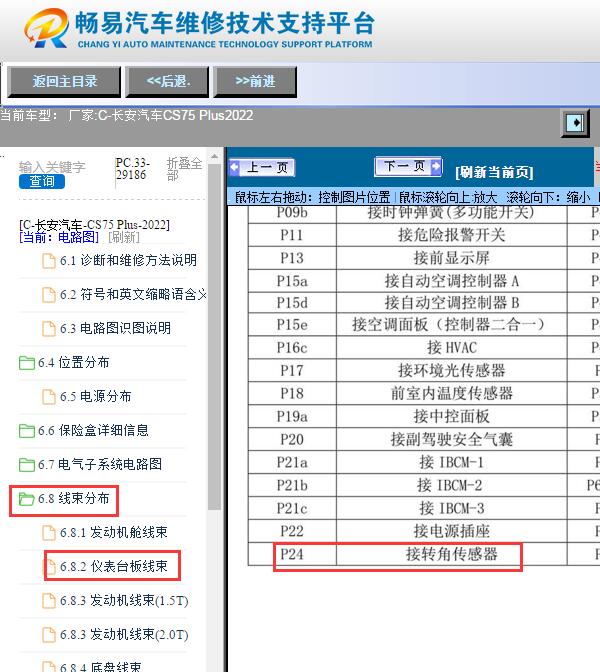Click the 返回主目录 button

click(64, 81)
